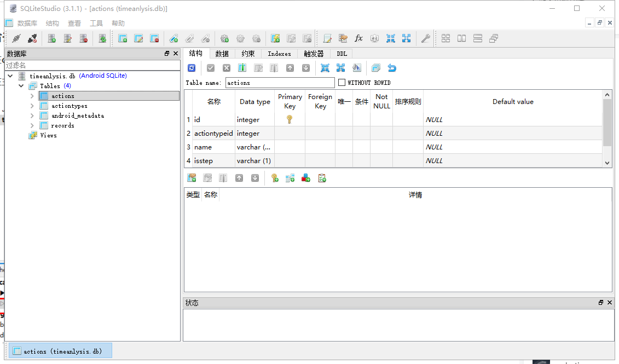
Task: Tile windows using the grid layout icon
Action: 446,38
